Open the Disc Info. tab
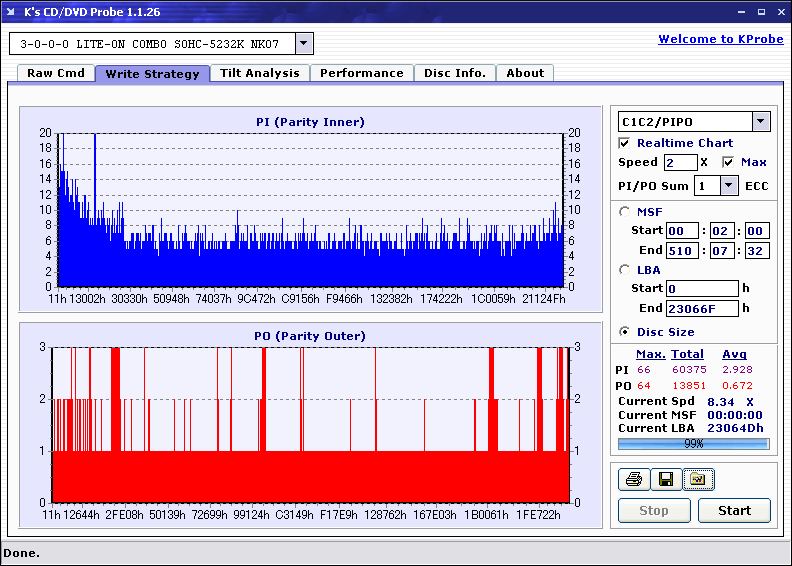The image size is (792, 566). coord(454,73)
